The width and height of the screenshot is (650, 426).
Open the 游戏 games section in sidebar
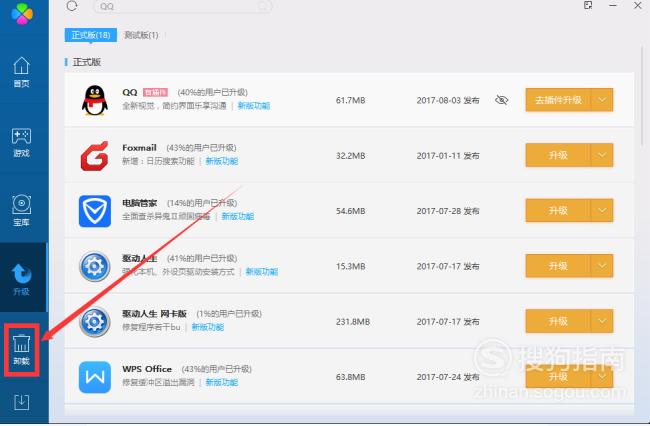(x=22, y=143)
